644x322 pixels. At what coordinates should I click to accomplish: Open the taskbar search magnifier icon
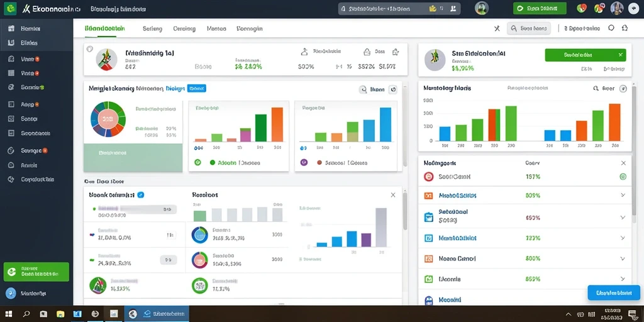[x=26, y=314]
